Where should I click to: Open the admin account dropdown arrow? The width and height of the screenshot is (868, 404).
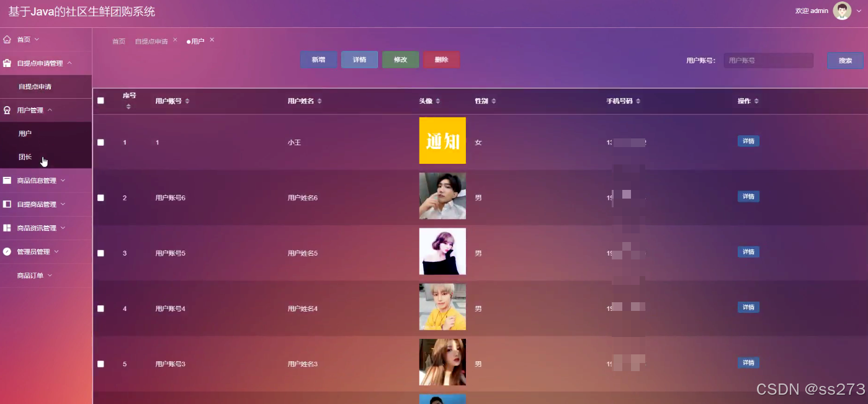tap(859, 11)
